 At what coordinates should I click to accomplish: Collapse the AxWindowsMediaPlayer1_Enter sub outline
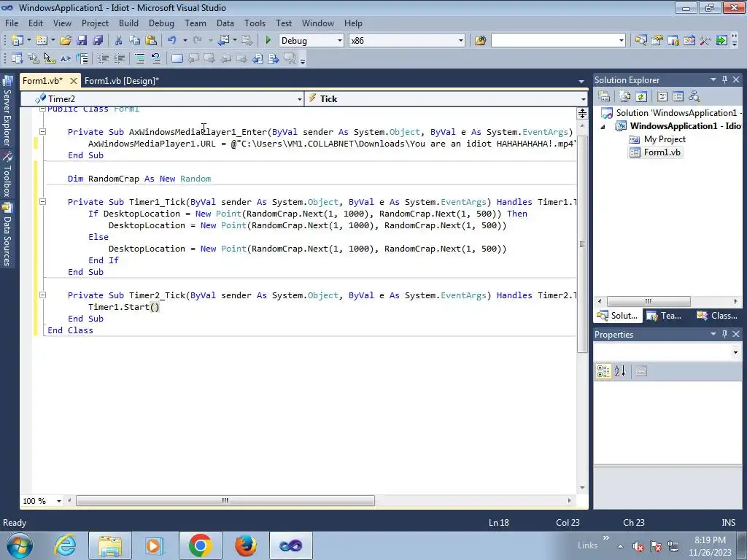(x=42, y=131)
